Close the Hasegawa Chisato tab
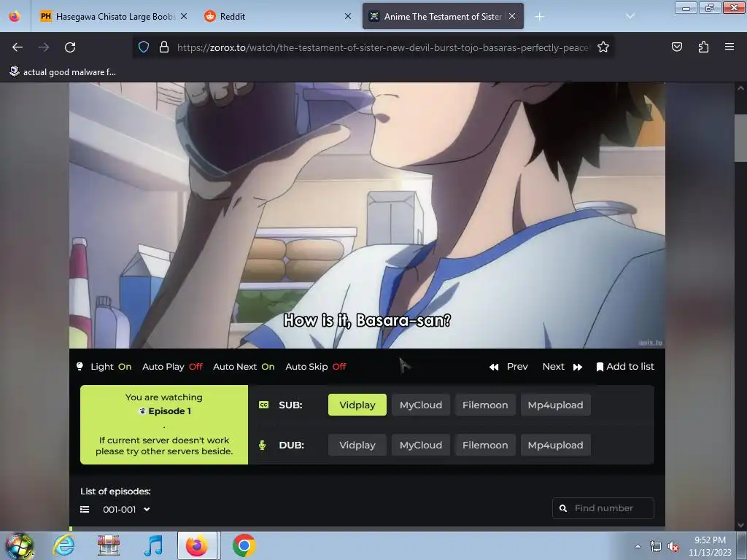This screenshot has width=747, height=560. [184, 16]
